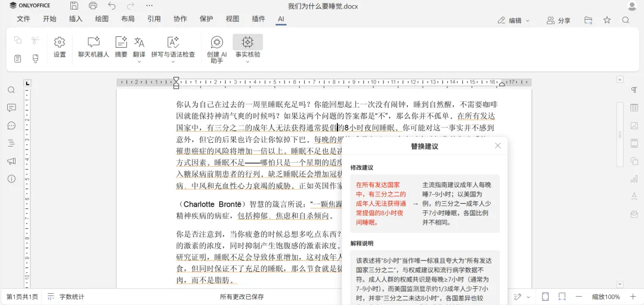Viewport: 644px width, 305px height.
Task: Open the more options ellipsis in the title bar
Action: coord(150,6)
